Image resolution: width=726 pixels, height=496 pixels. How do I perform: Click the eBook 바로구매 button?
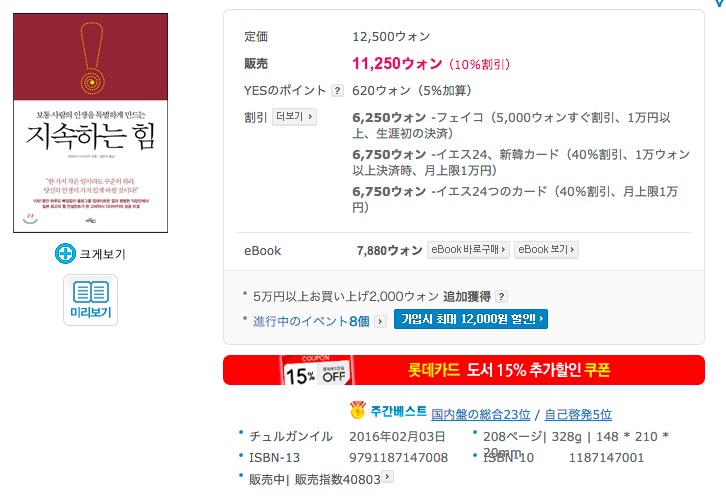click(468, 250)
